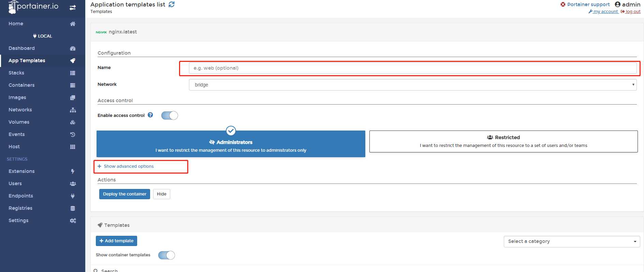This screenshot has height=272, width=644.
Task: Click the Images clone icon
Action: pyautogui.click(x=73, y=98)
